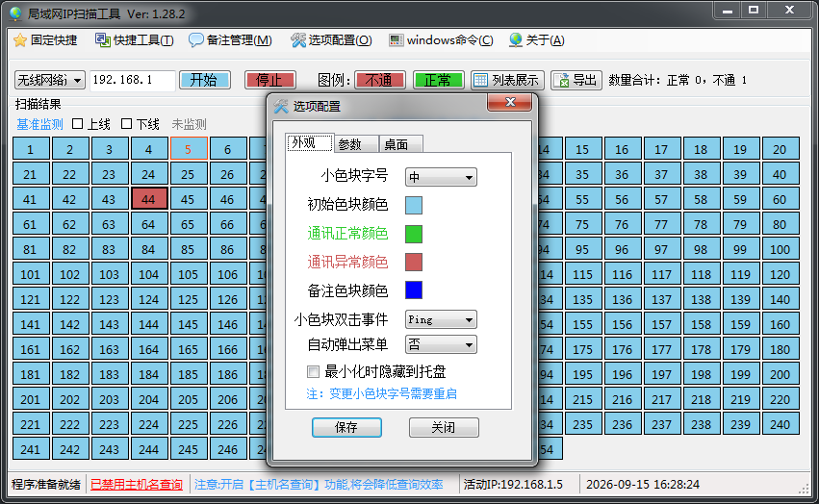Open the 备注管理(M) menu
This screenshot has width=819, height=504.
230,40
